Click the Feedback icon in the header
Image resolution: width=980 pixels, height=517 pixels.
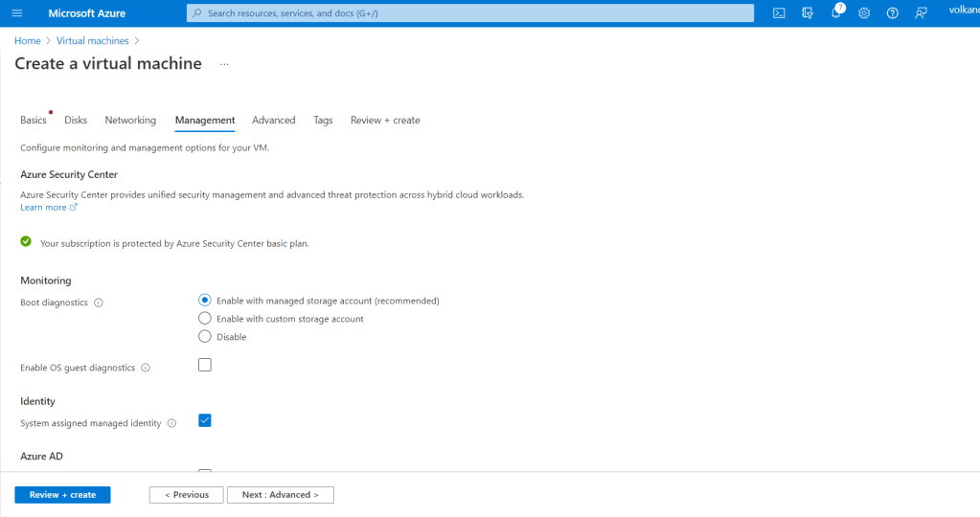921,12
